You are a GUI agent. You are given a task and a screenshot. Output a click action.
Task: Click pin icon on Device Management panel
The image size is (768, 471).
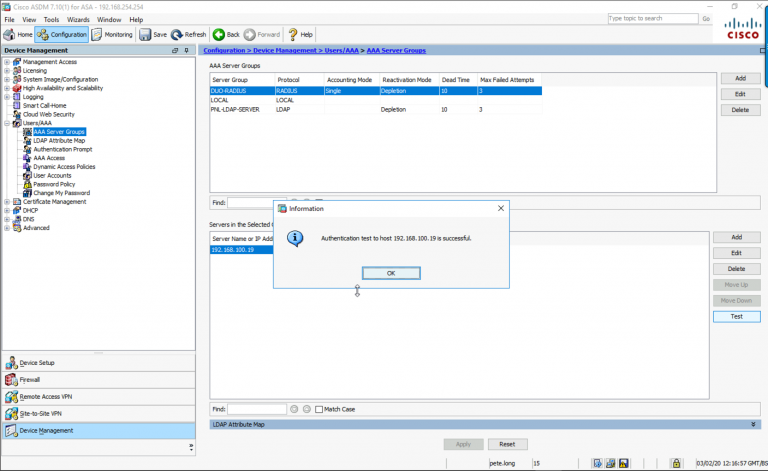click(186, 50)
